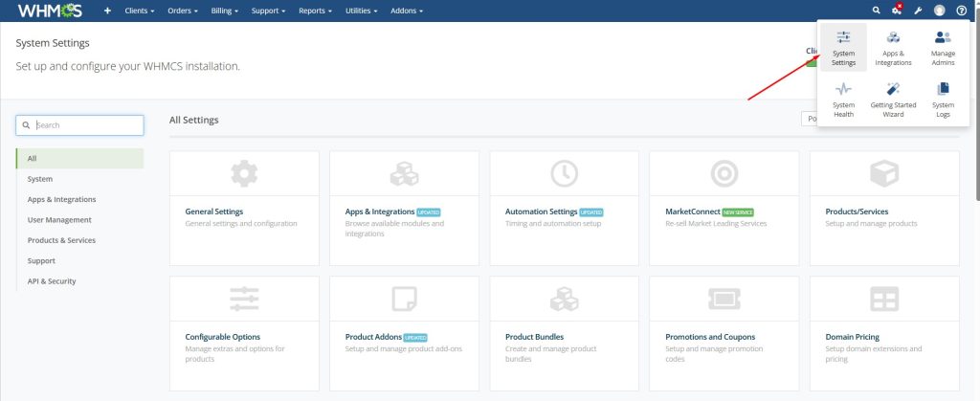Open the Automation Settings link
The height and width of the screenshot is (401, 980).
point(542,212)
